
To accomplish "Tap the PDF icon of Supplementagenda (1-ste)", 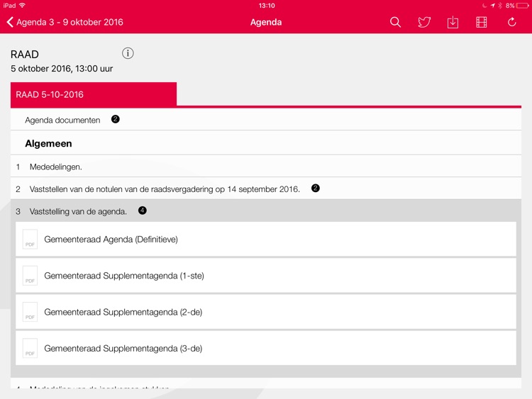I will [x=30, y=276].
